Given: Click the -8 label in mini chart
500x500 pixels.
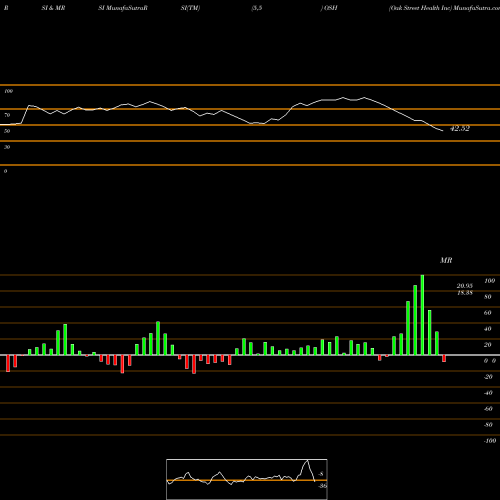Looking at the screenshot, I should [321, 474].
